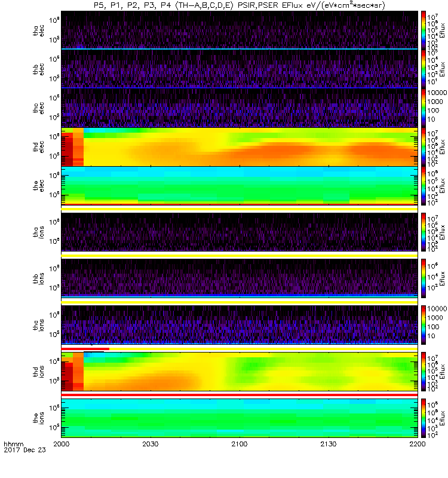Click the 'thb ions' panel label

(38, 278)
